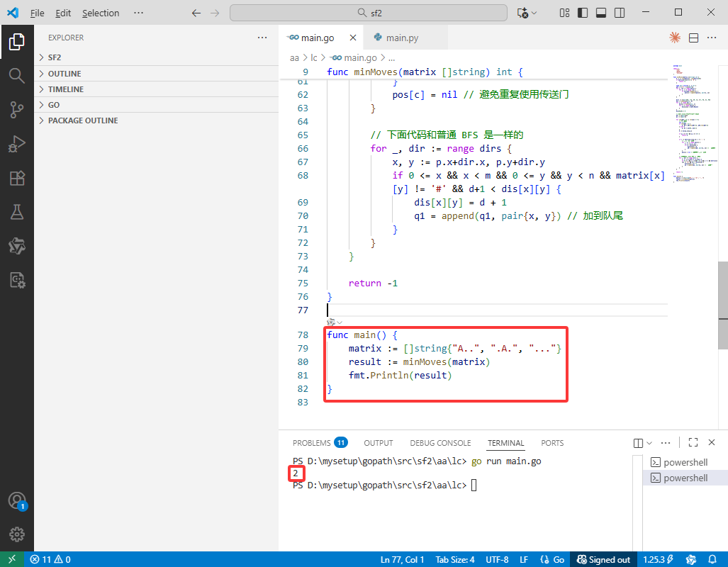Toggle Primary Side Bar visibility
The width and height of the screenshot is (728, 567).
tap(582, 13)
